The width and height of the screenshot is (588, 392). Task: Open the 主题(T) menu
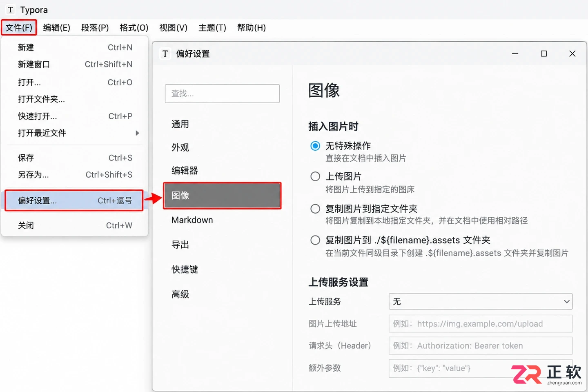coord(212,28)
